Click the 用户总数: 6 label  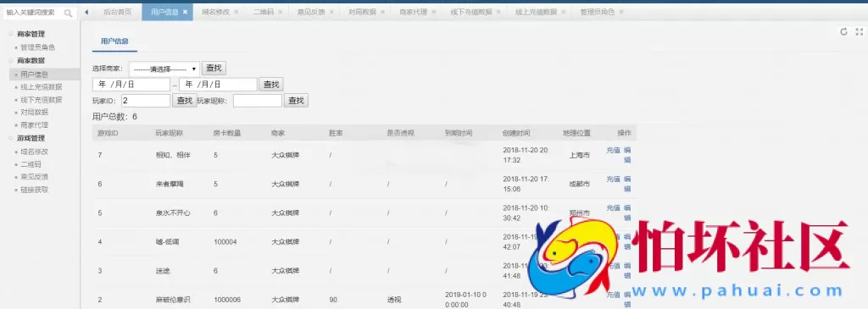(114, 117)
